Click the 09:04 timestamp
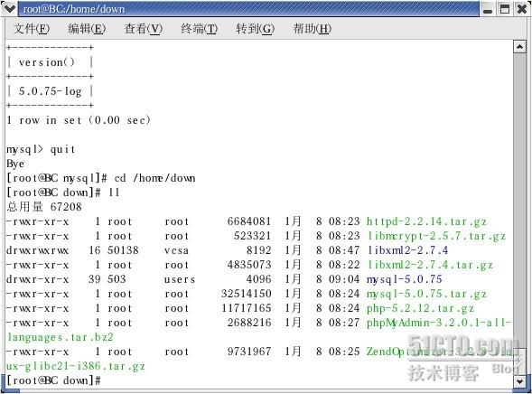 (x=344, y=279)
